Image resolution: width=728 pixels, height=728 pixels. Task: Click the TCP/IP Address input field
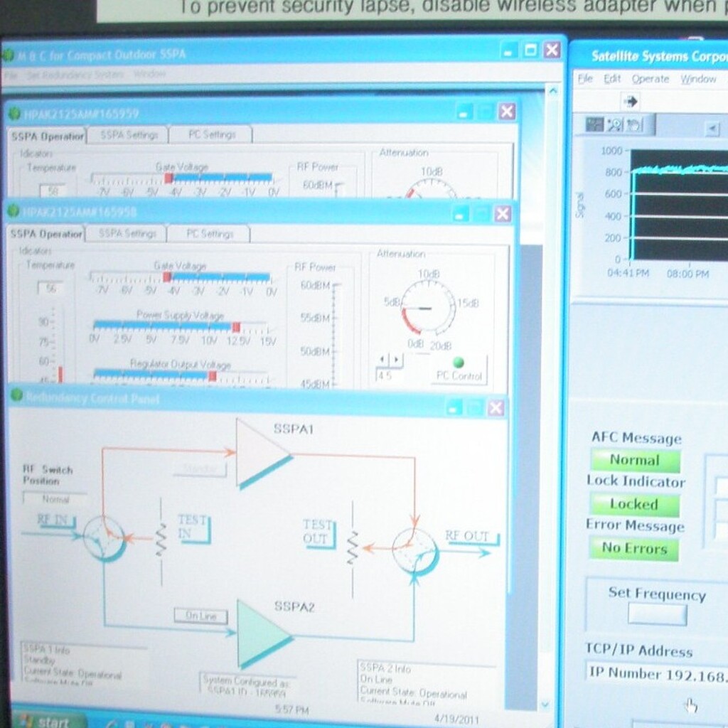[655, 673]
